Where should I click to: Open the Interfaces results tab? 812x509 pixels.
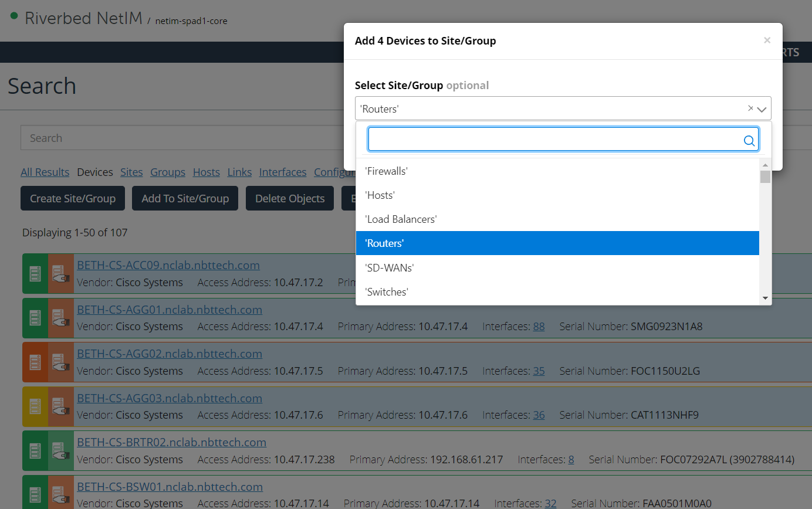[282, 172]
